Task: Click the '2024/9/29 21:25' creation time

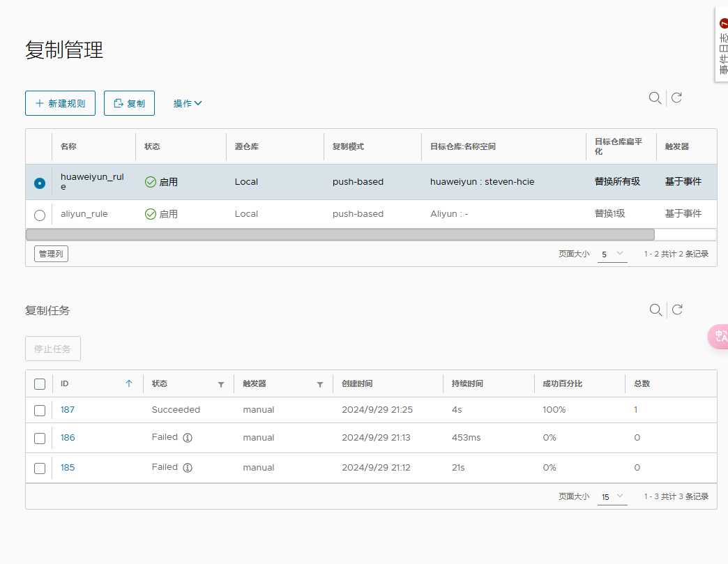Action: click(377, 410)
